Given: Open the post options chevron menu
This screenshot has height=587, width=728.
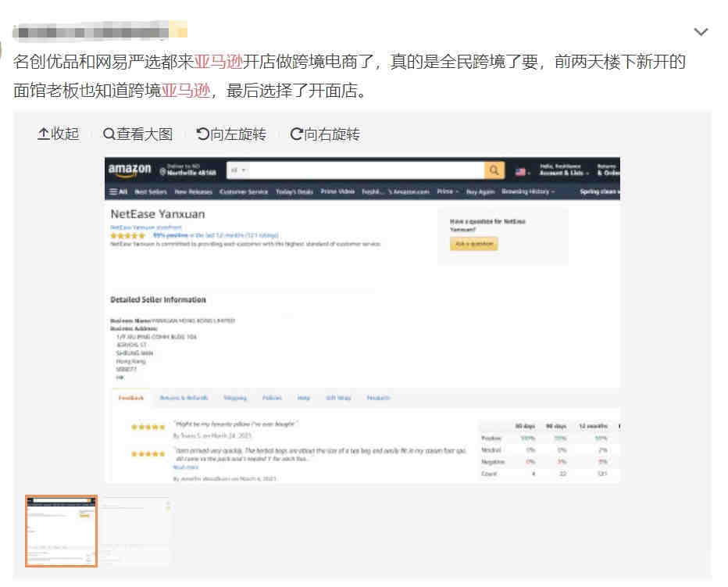Looking at the screenshot, I should (x=701, y=31).
